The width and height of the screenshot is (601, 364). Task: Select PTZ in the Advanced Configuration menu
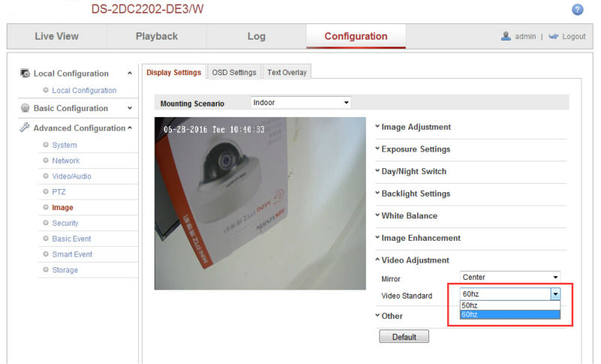59,192
